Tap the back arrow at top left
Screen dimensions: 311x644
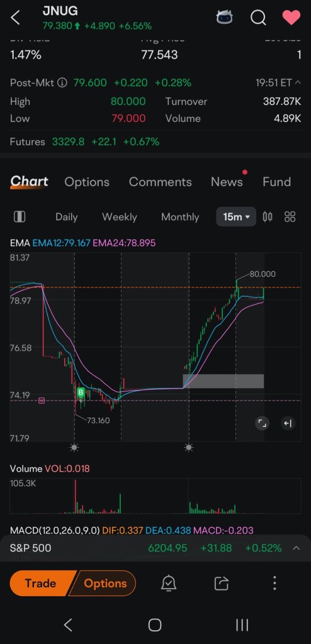pos(16,18)
